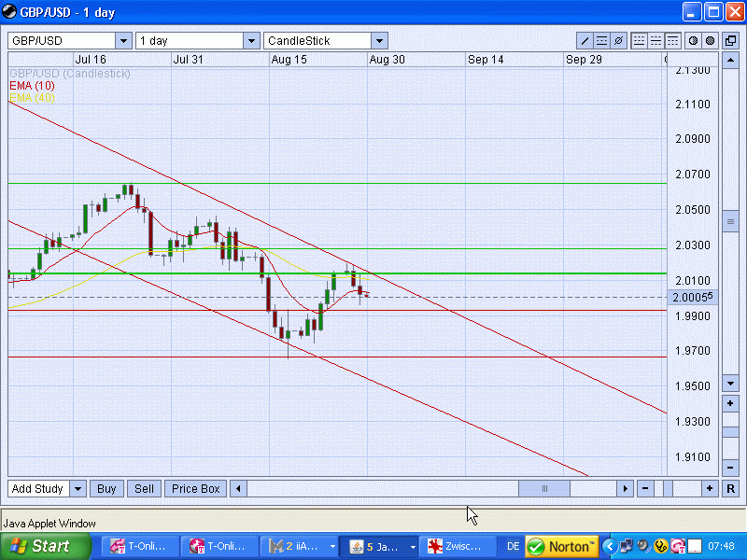
Task: Select the horizontal lines drawing tool
Action: (x=601, y=41)
